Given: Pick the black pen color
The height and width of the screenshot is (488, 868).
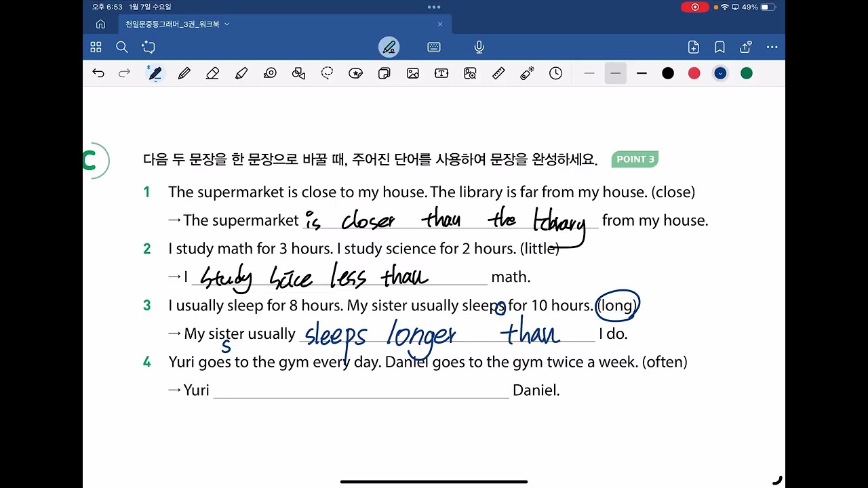Looking at the screenshot, I should click(x=668, y=73).
